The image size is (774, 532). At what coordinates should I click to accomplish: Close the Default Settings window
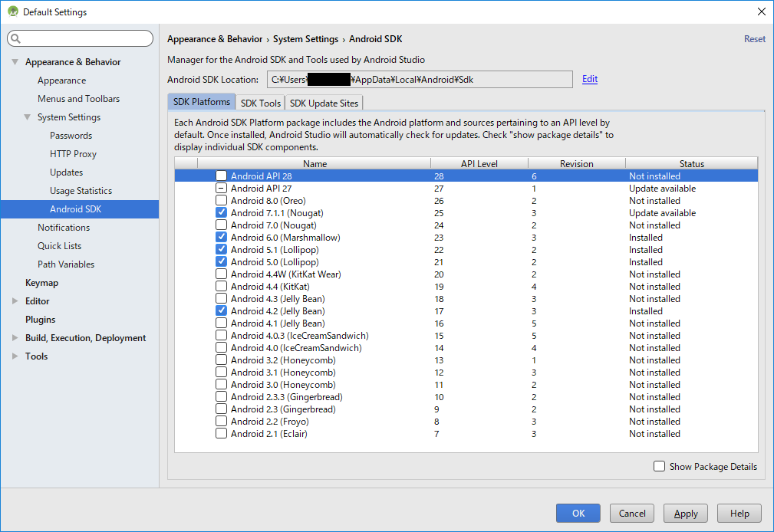[x=761, y=11]
